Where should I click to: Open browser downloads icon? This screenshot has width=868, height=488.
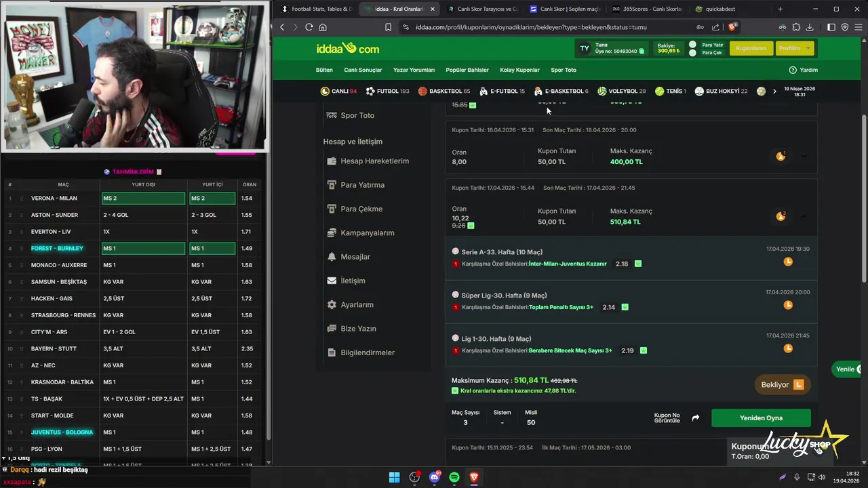[810, 27]
